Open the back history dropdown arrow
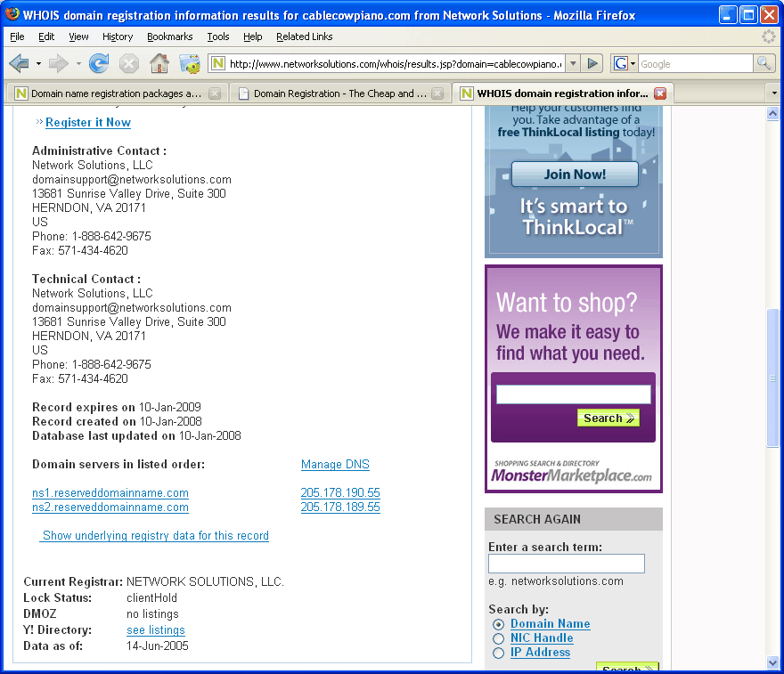This screenshot has width=784, height=674. coord(38,63)
